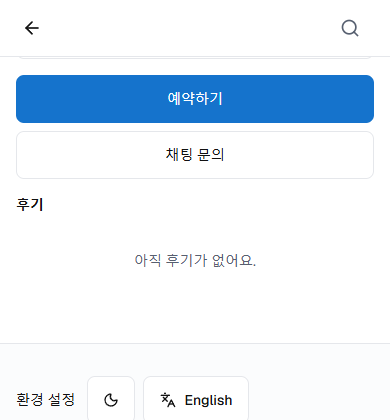This screenshot has width=390, height=420.
Task: Make a reservation with 예약하기
Action: pyautogui.click(x=195, y=99)
